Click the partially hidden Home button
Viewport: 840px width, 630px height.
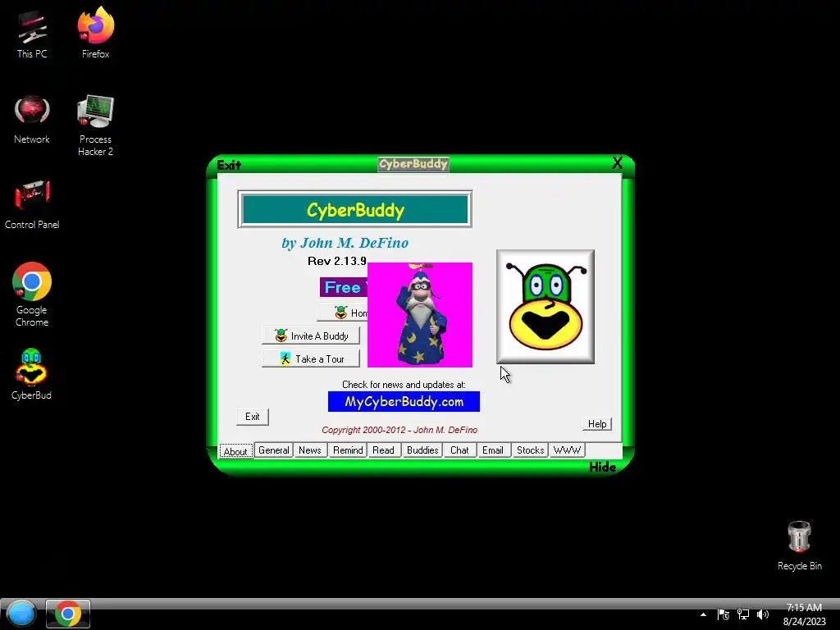point(342,313)
